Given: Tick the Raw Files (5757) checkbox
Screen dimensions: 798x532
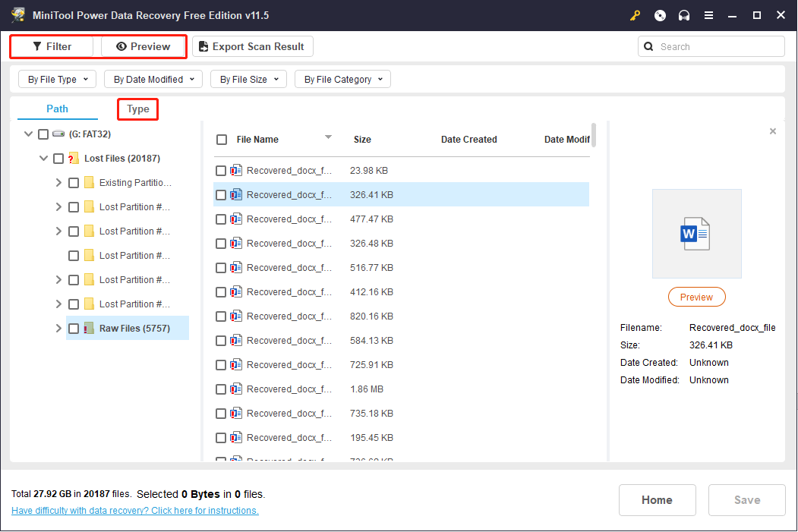Looking at the screenshot, I should tap(74, 329).
